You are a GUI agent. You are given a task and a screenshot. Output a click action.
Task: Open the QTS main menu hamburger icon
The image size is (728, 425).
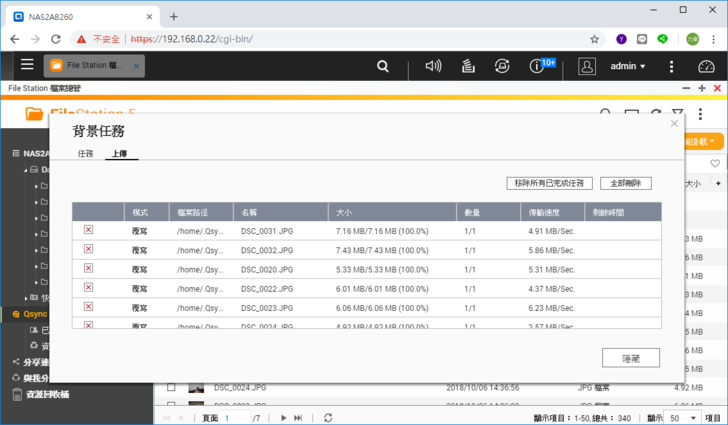click(x=27, y=65)
